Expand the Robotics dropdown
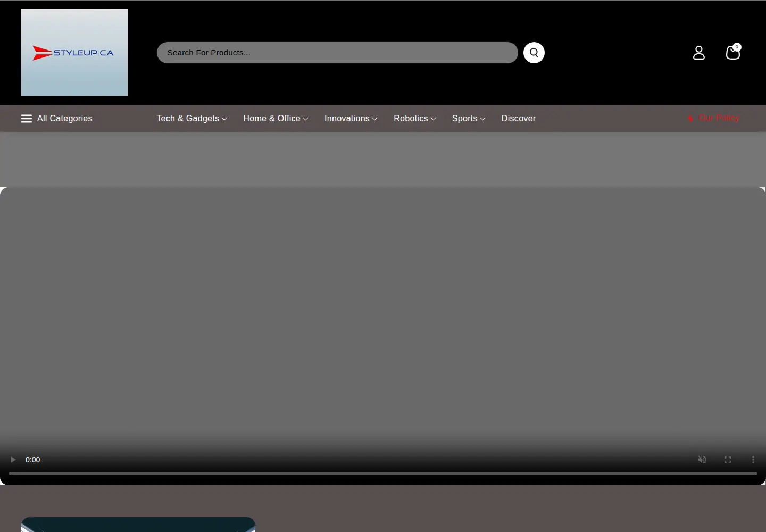 [x=415, y=119]
